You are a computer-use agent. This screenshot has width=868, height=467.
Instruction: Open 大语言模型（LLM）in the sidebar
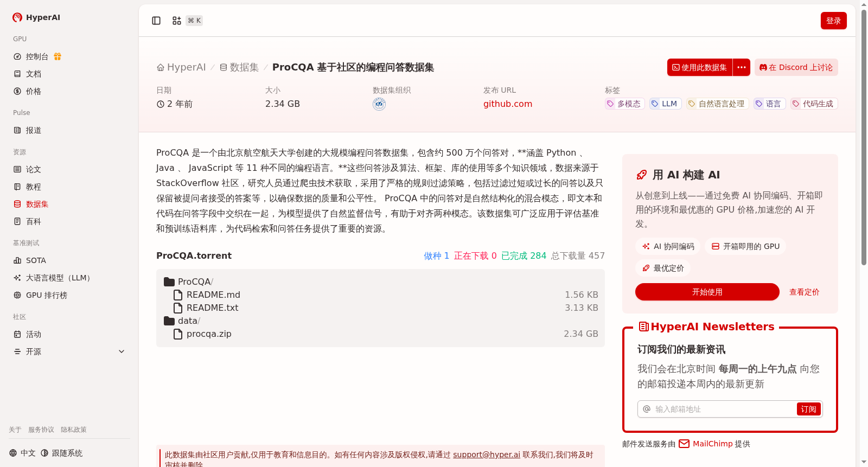click(x=60, y=278)
